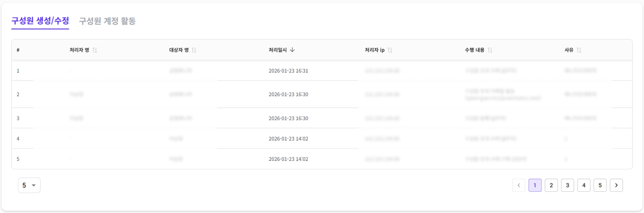Sort by 수행 내용 column icon
Screen dimensions: 644x213
490,50
